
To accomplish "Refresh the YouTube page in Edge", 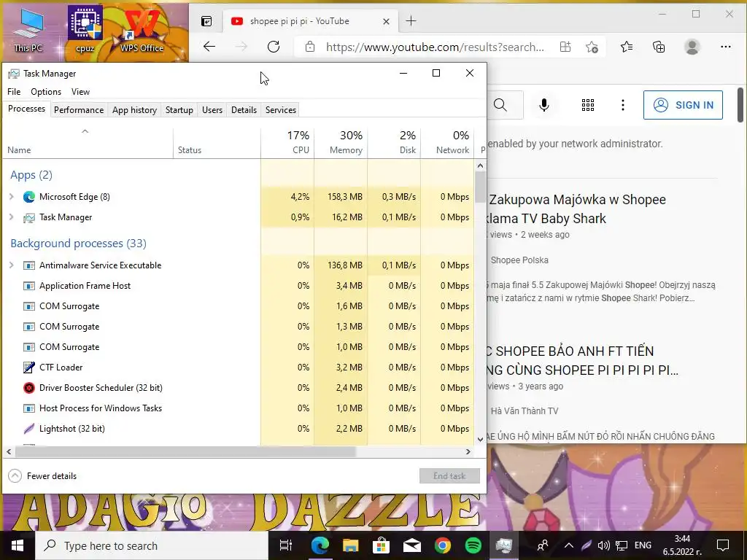I will [274, 47].
